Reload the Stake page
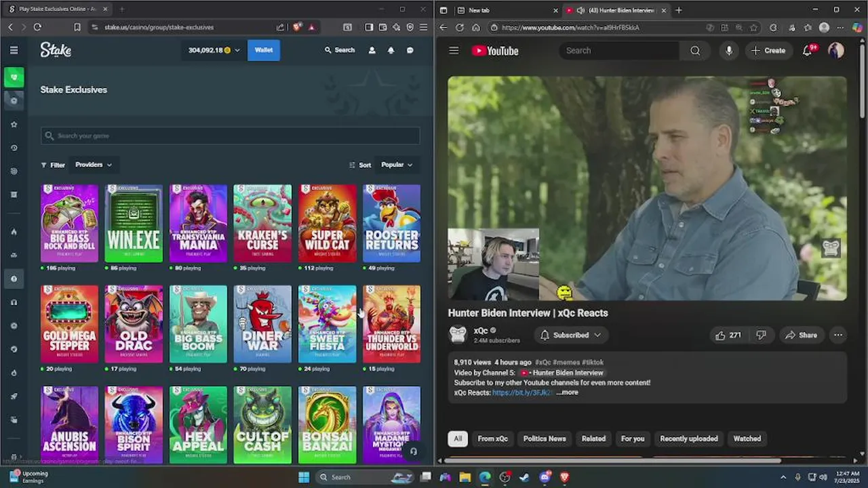868x488 pixels. (37, 27)
